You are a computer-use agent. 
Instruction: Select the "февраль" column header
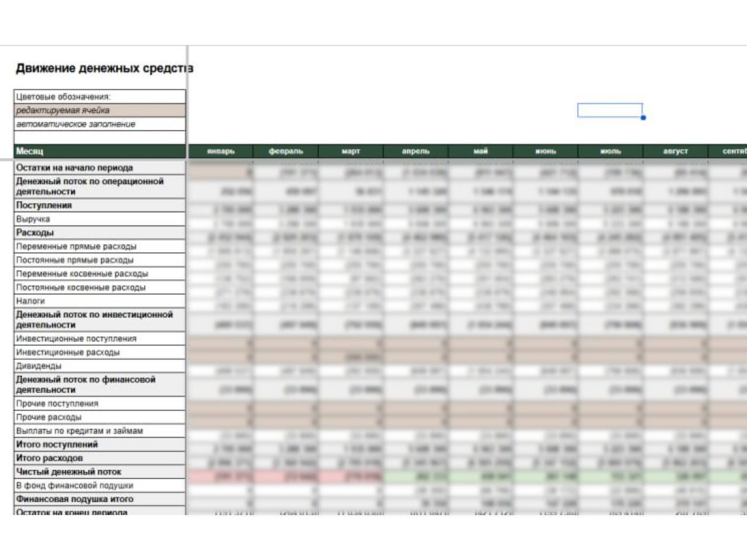point(286,151)
